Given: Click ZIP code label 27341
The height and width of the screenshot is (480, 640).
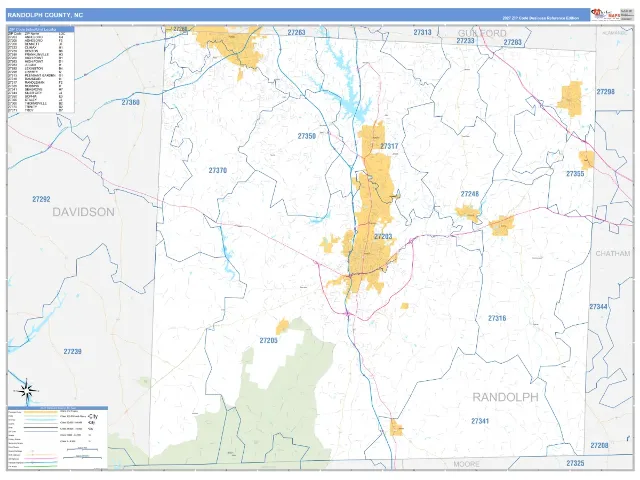Looking at the screenshot, I should [x=480, y=421].
